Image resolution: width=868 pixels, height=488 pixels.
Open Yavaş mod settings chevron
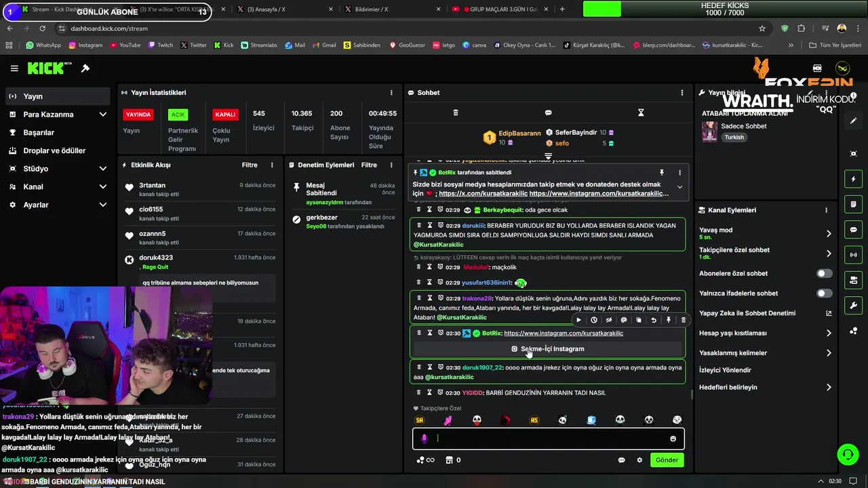tap(829, 234)
